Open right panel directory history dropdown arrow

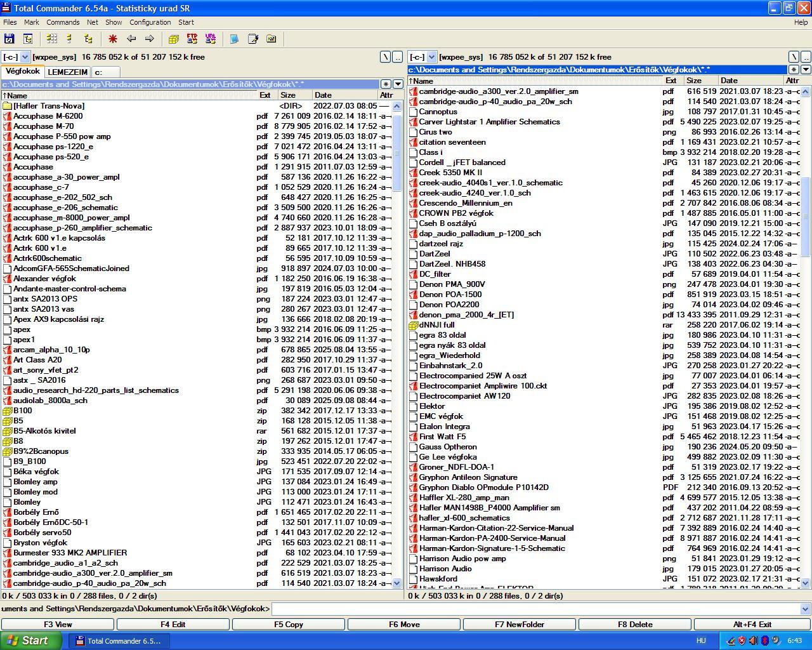click(x=806, y=69)
